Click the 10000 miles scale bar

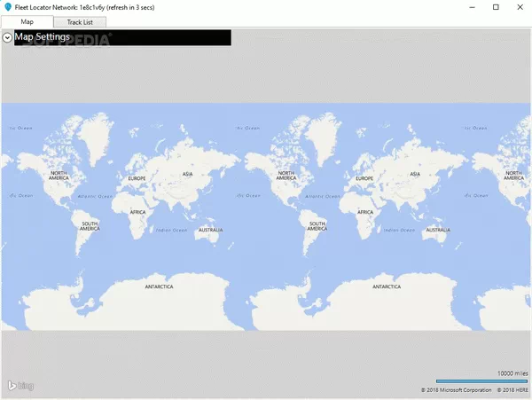coord(481,381)
